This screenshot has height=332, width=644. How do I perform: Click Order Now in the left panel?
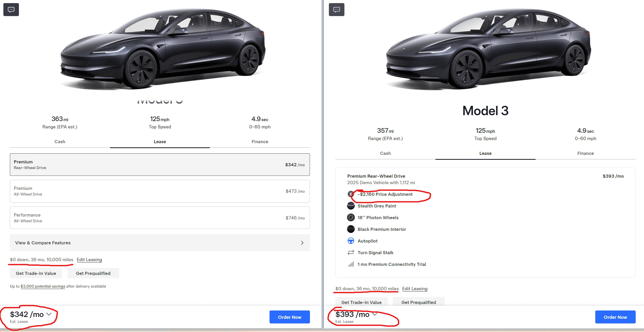tap(289, 317)
